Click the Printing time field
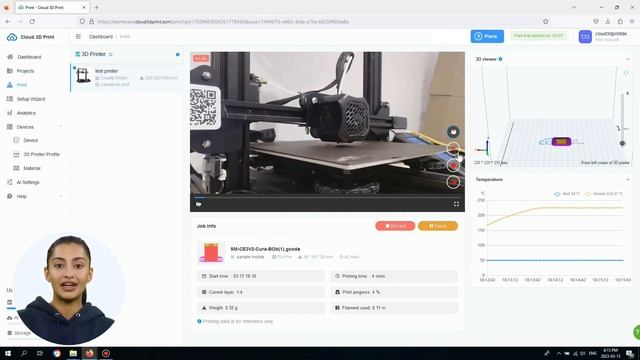The image size is (640, 360). [x=394, y=276]
